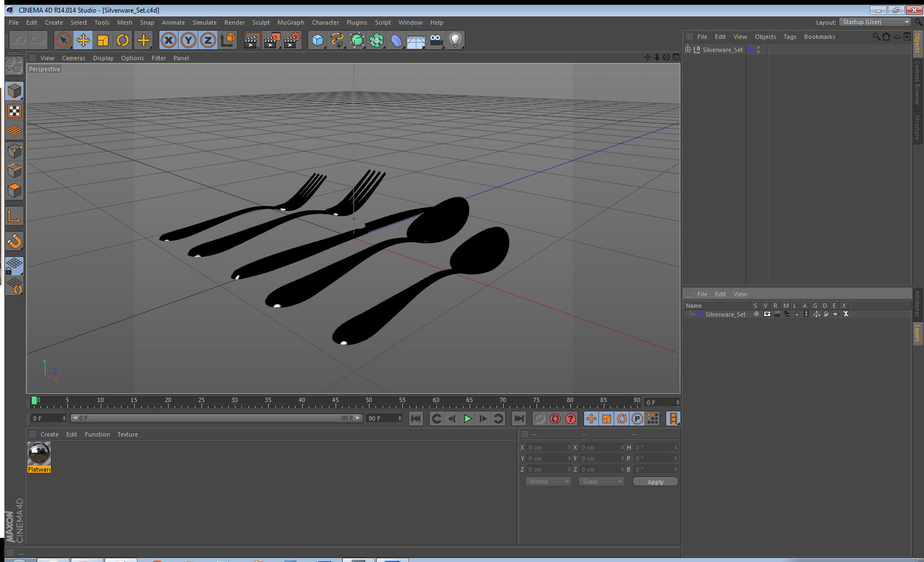Image resolution: width=924 pixels, height=562 pixels.
Task: Step the X position 0 cm field arrows
Action: [569, 448]
